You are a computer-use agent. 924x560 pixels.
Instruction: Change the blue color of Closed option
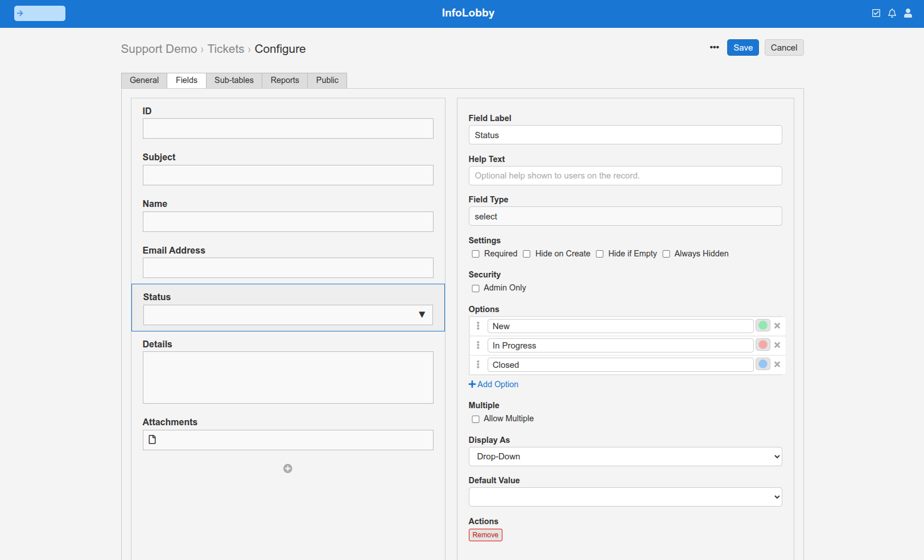[x=763, y=364]
